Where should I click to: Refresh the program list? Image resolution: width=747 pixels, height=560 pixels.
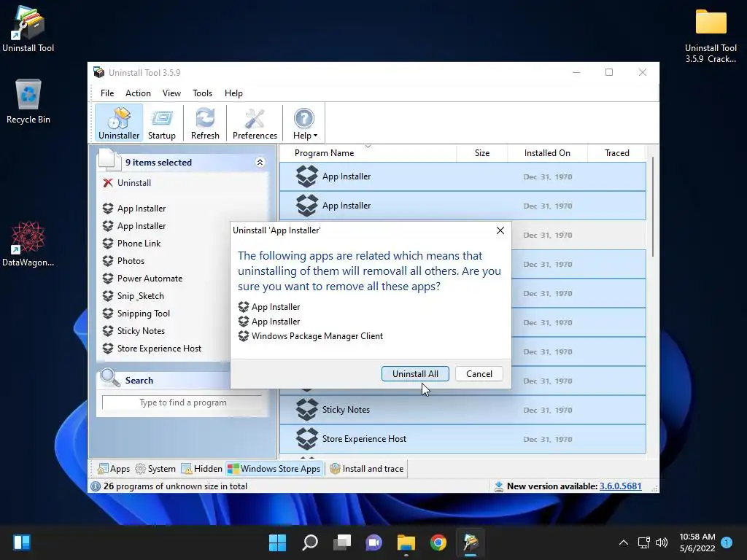(x=205, y=123)
